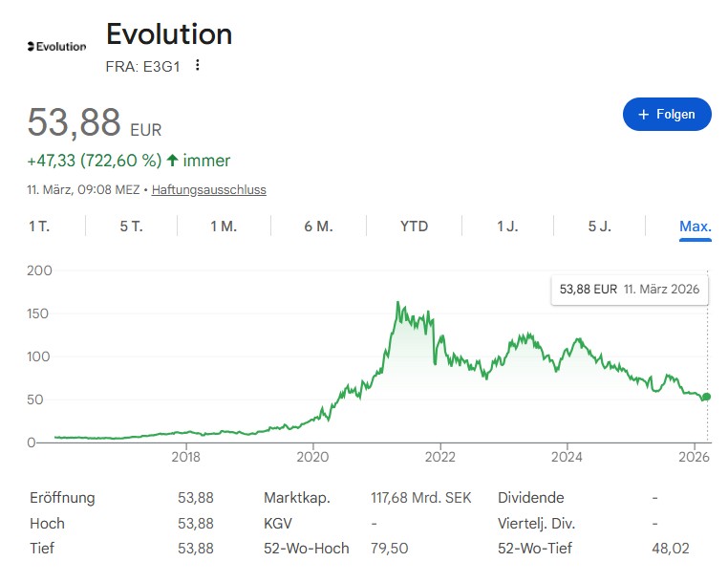Open the three-dot more options menu
728x583 pixels.
tap(198, 65)
